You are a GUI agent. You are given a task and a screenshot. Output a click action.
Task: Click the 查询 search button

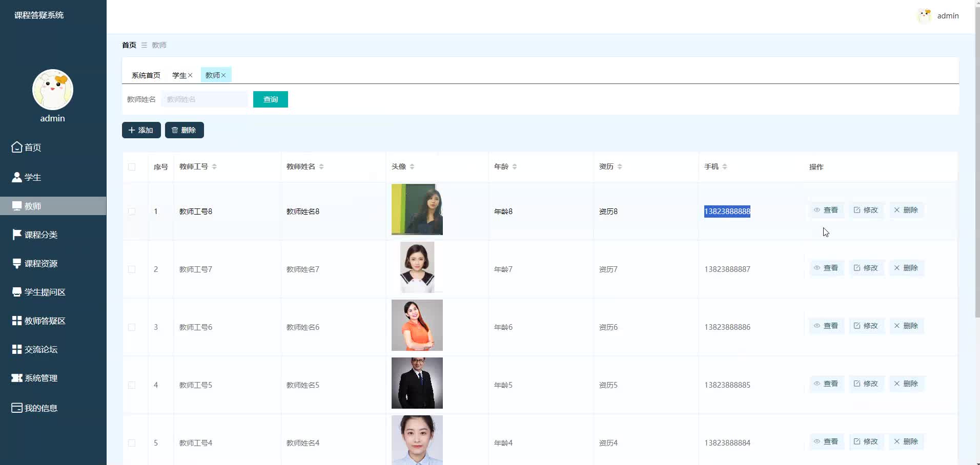[270, 99]
